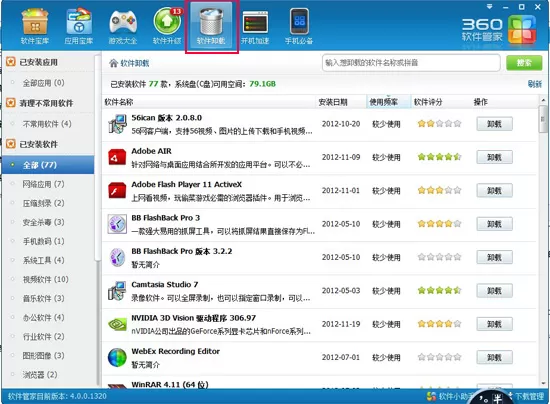Screen dimensions: 550x404
Task: Click the 刷新 refresh link
Action: click(x=535, y=84)
